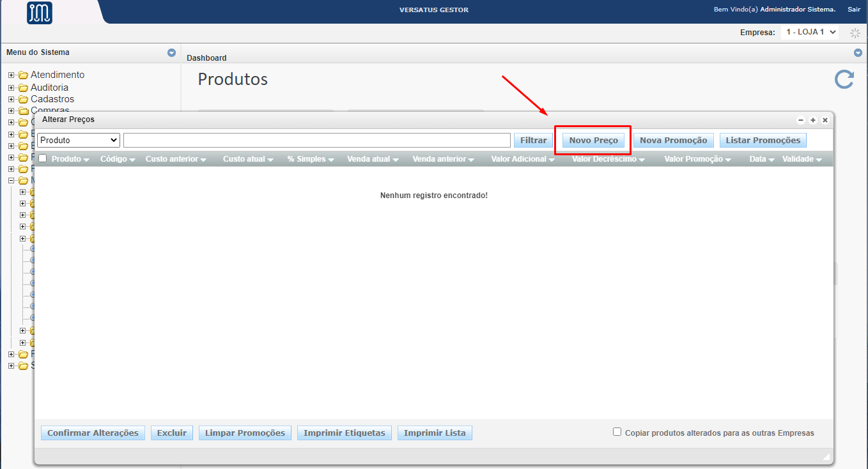Maximize the Alterar Preços dialog with plus icon

pyautogui.click(x=812, y=120)
